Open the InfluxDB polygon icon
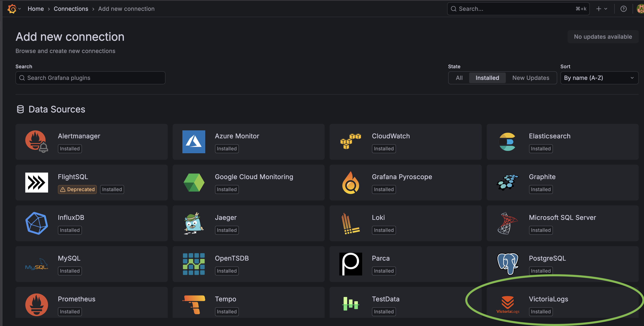This screenshot has width=644, height=326. [x=36, y=223]
